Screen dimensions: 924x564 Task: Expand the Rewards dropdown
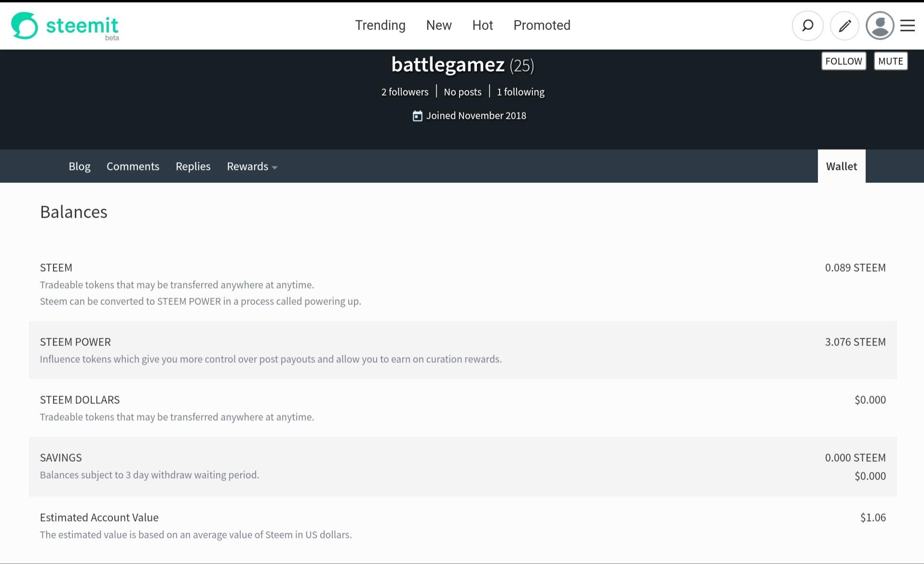coord(252,166)
